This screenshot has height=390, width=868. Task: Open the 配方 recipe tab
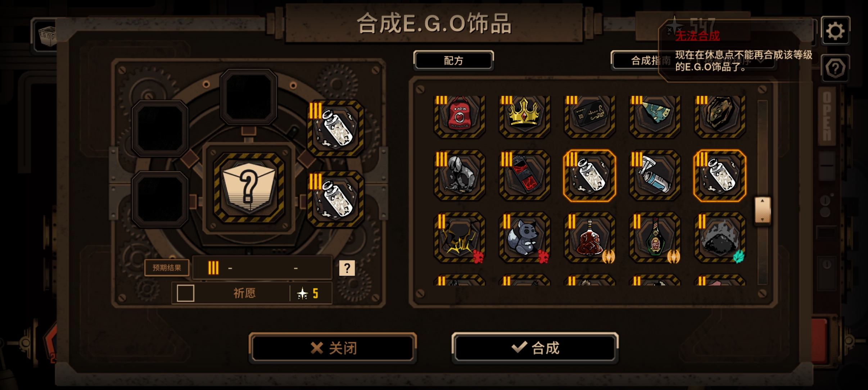pyautogui.click(x=453, y=60)
